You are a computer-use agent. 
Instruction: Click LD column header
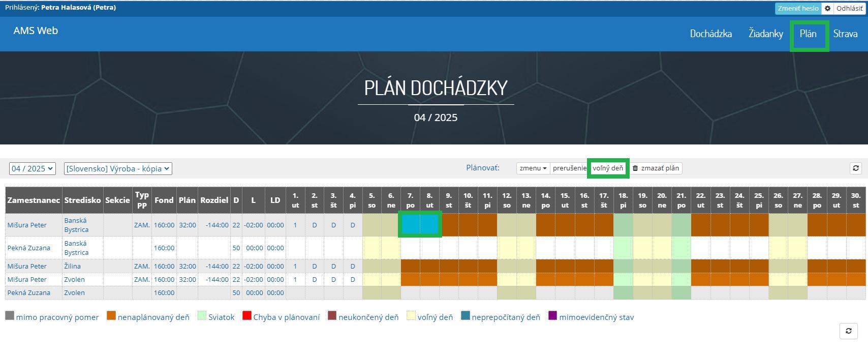coord(275,200)
